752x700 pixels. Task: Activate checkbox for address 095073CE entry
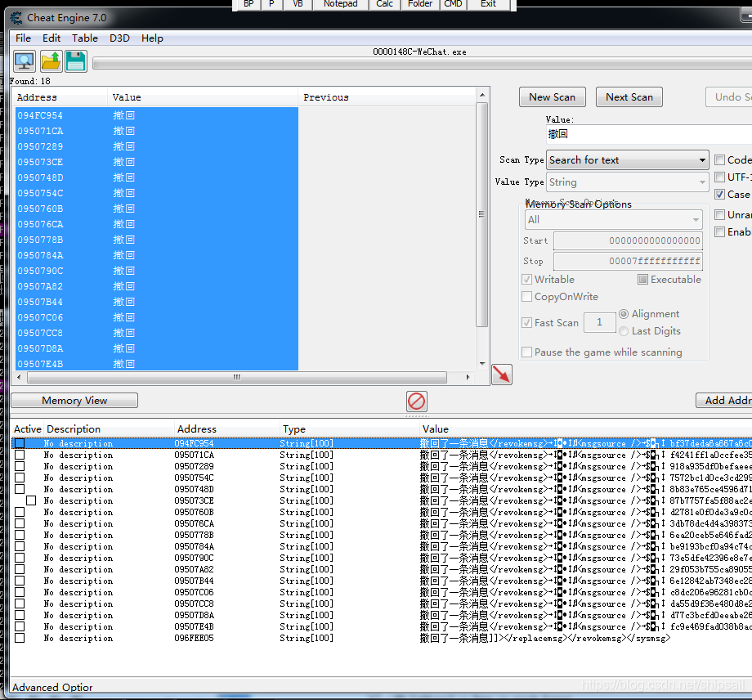31,501
